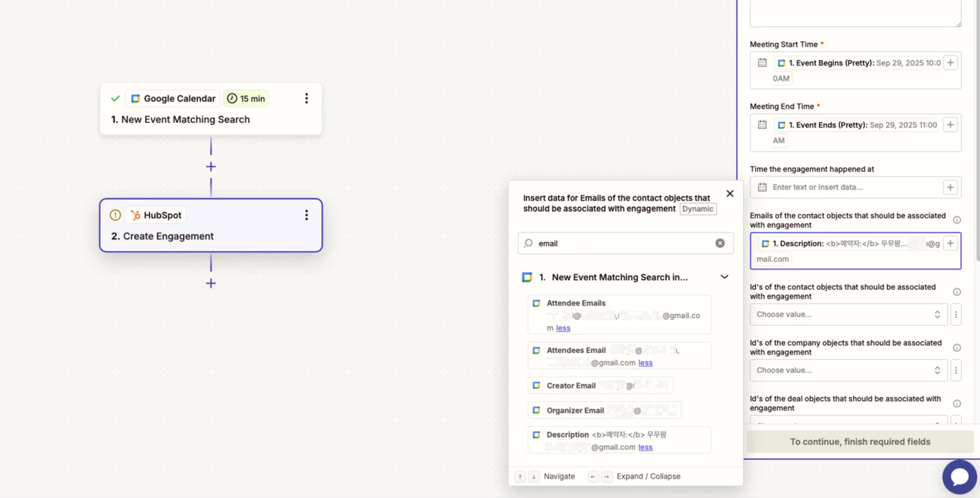Open the HubSpot step three-dot menu
The image size is (980, 498).
[x=306, y=215]
